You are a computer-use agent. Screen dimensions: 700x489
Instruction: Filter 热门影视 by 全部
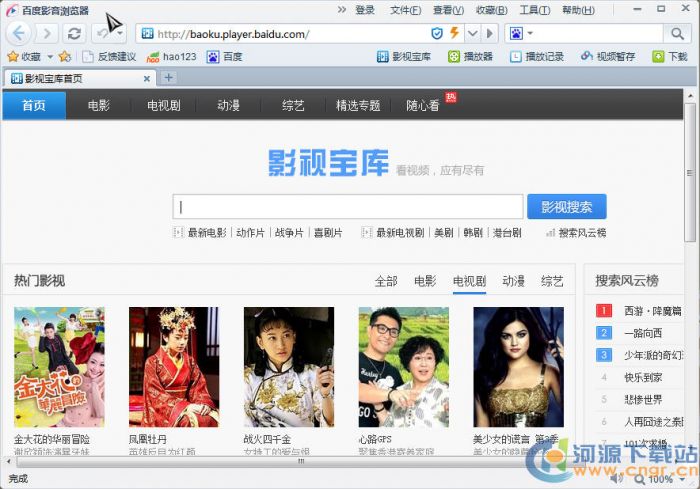386,281
